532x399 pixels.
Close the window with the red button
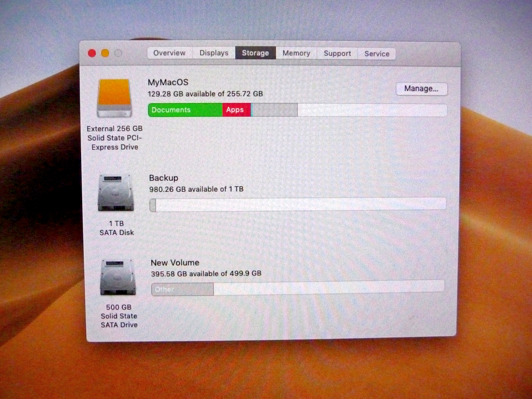click(x=91, y=54)
